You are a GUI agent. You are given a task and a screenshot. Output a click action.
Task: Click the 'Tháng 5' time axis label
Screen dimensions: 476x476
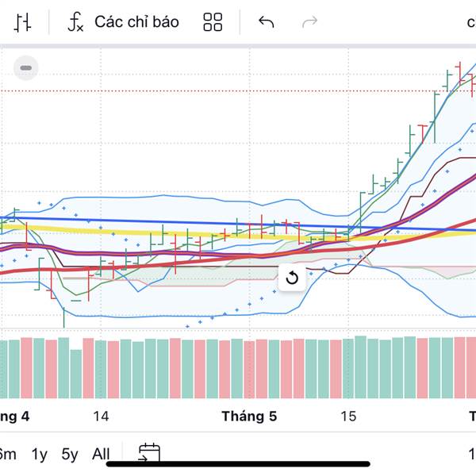tap(249, 416)
